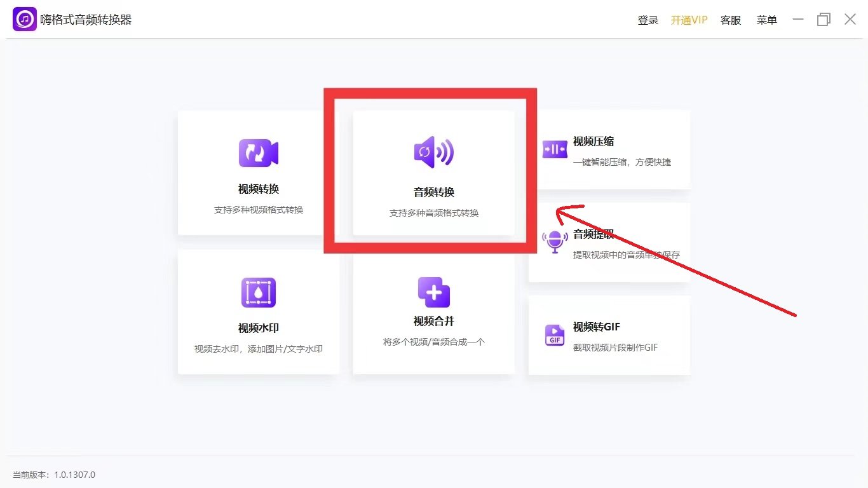The width and height of the screenshot is (868, 488).
Task: Open the 视频转换 feature card
Action: tap(258, 173)
